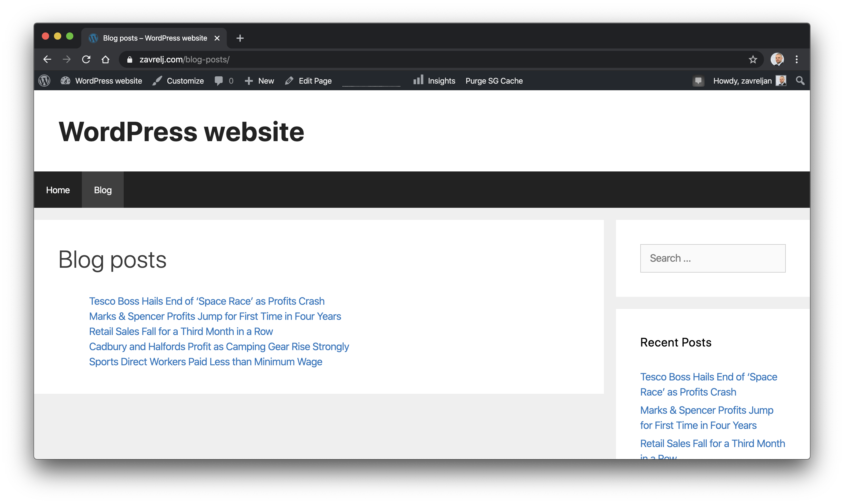Open Marks & Spencer Profits post in main list
This screenshot has height=504, width=844.
[x=215, y=316]
